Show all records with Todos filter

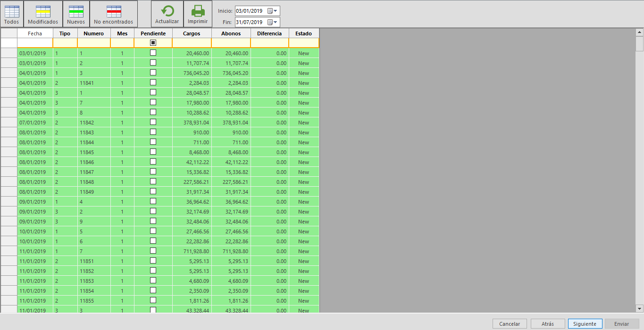click(11, 14)
